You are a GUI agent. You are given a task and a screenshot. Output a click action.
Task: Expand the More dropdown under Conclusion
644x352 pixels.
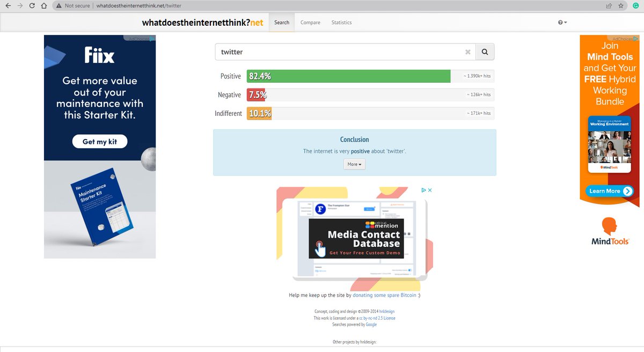tap(354, 164)
